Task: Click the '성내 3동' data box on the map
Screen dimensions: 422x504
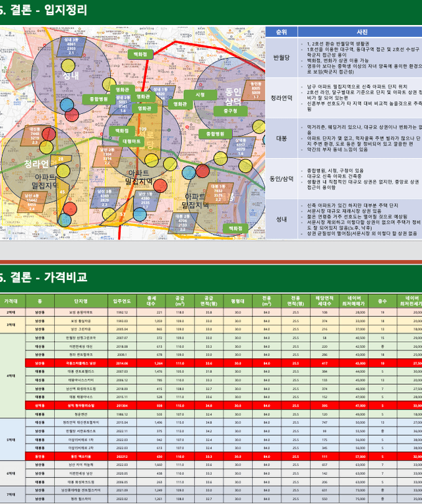Action: point(71,46)
